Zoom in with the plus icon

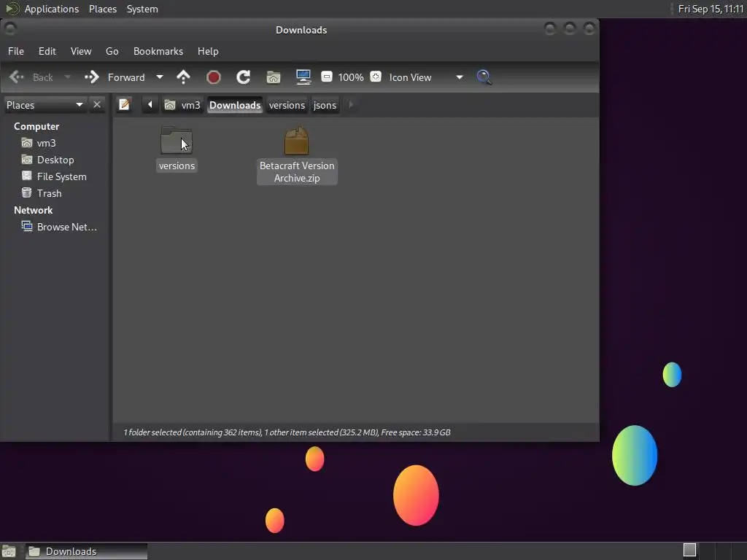pyautogui.click(x=376, y=77)
